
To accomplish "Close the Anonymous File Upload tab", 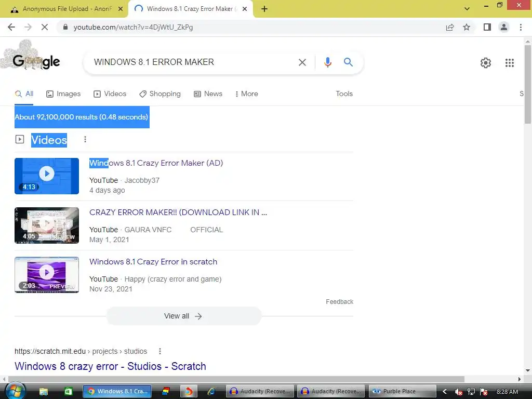I will pos(121,9).
